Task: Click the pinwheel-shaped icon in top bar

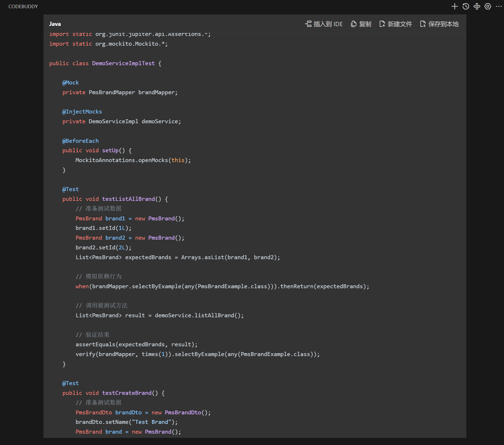Action: pos(477,6)
